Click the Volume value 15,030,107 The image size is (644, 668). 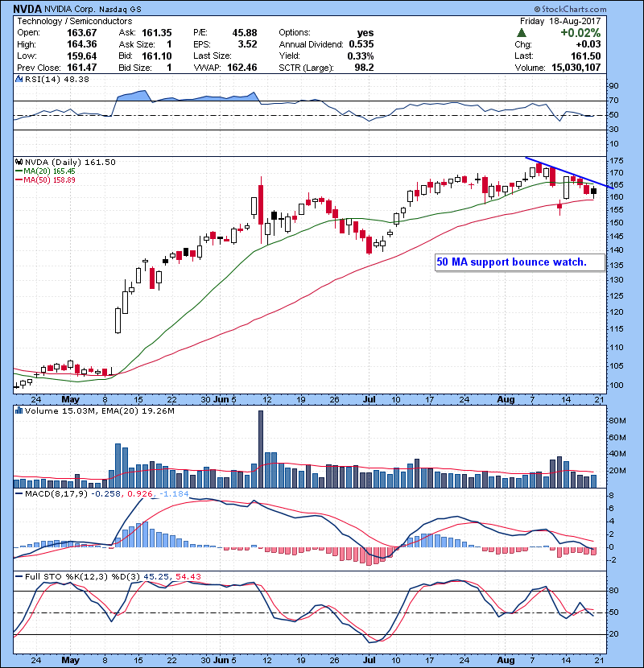[x=576, y=68]
